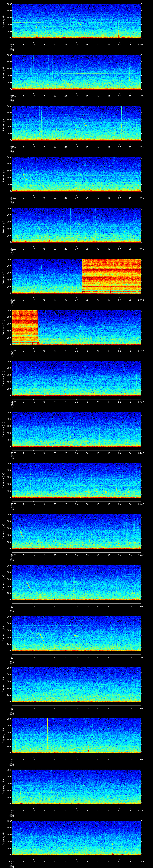Click the 45:00 end time label
Viewport: 153px width, 868px height.
pos(141,44)
